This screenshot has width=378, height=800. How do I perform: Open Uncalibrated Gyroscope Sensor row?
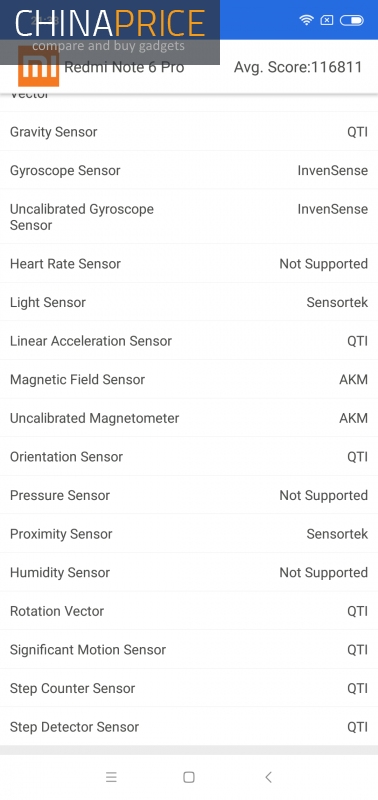pos(189,217)
